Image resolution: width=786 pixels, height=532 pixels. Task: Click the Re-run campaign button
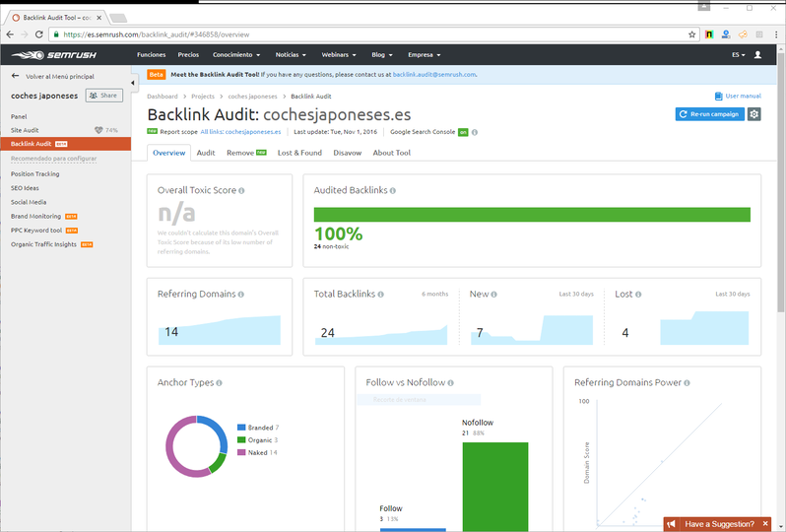click(709, 114)
